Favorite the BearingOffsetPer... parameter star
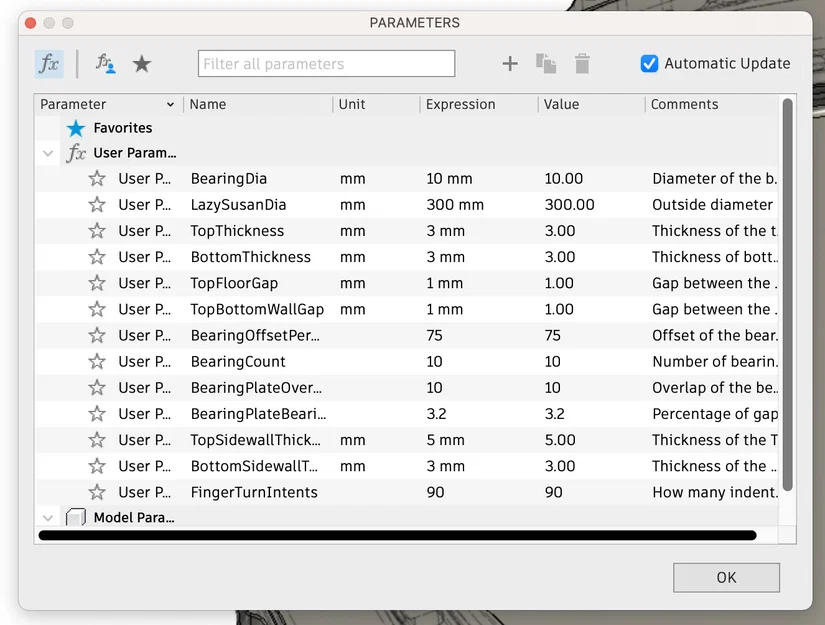Screen dimensions: 825x625 pos(97,336)
